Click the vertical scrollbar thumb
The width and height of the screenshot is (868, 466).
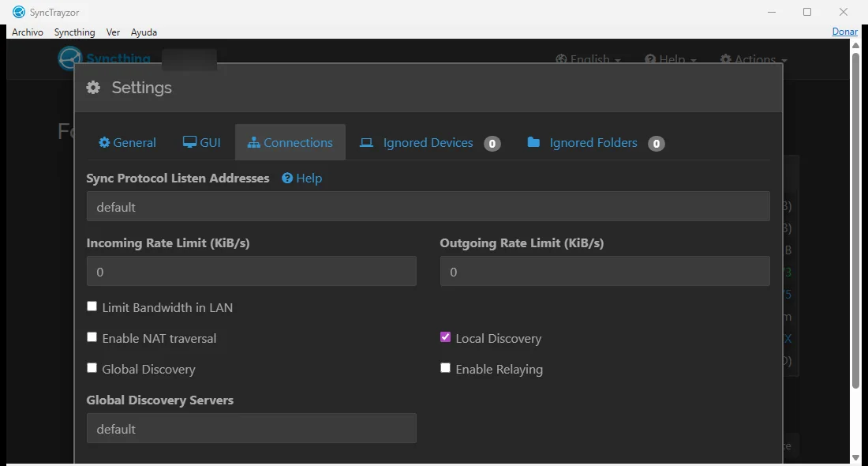point(855,220)
